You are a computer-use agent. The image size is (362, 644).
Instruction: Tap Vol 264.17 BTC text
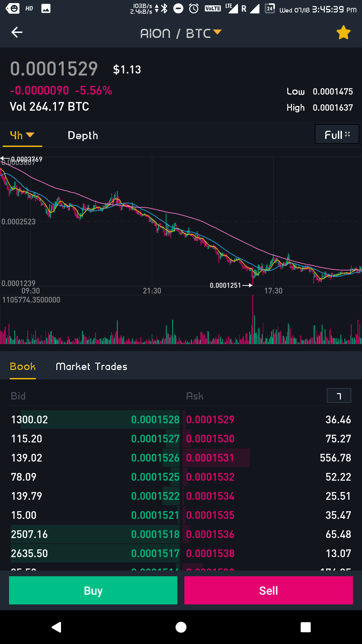(50, 107)
